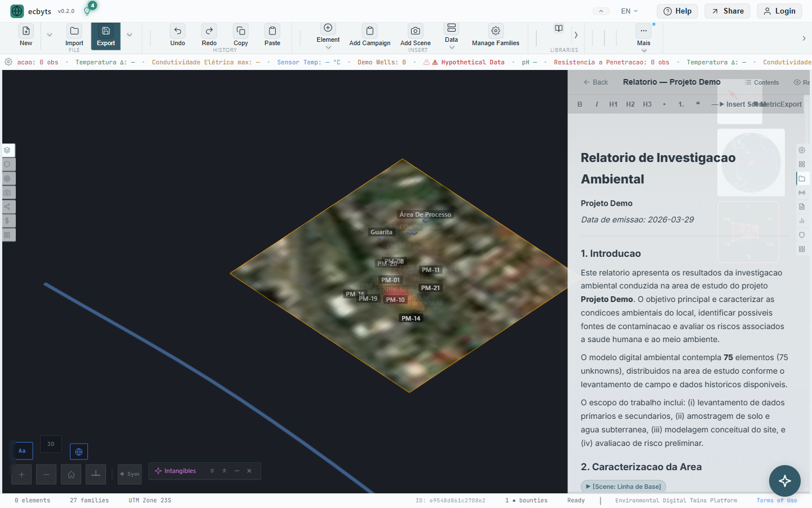This screenshot has width=812, height=508.
Task: Toggle the globe basemap button
Action: [79, 452]
